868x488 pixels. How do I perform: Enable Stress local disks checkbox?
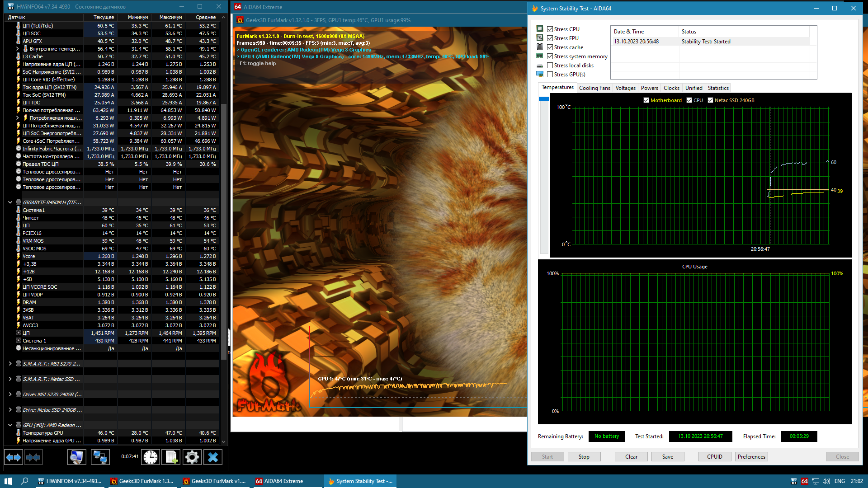550,66
